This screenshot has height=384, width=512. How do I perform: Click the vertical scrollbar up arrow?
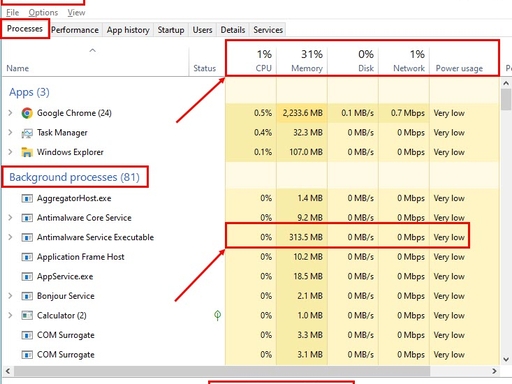click(x=506, y=83)
